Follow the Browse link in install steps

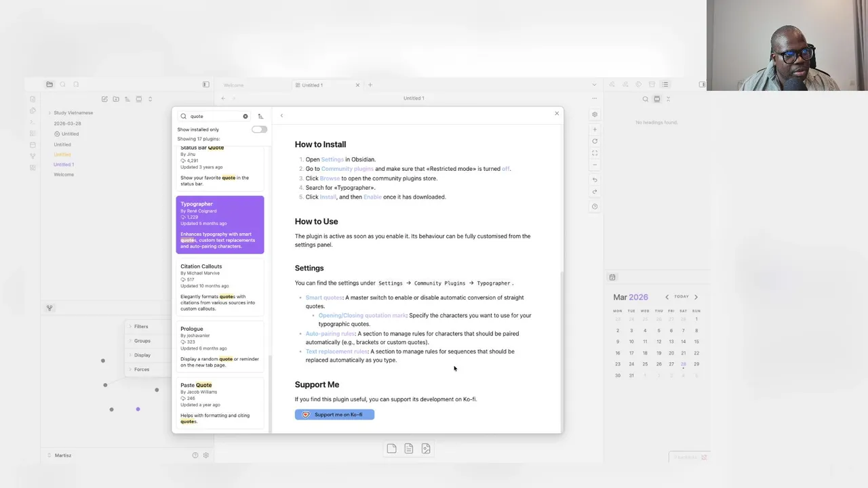[330, 178]
